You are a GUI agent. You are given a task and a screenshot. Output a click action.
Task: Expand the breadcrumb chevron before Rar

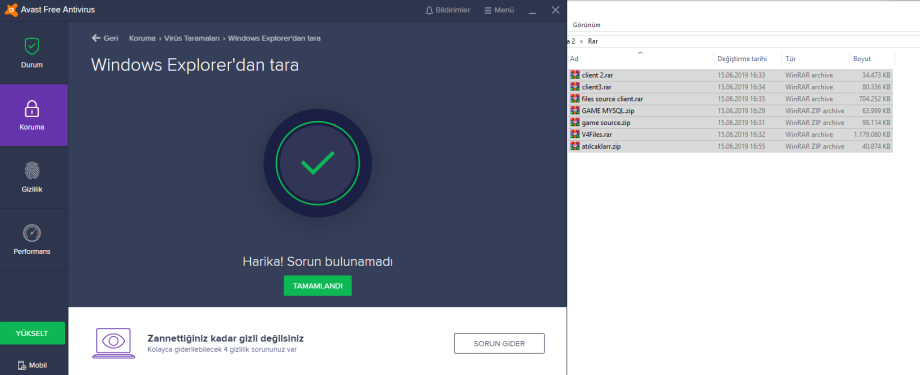click(581, 42)
